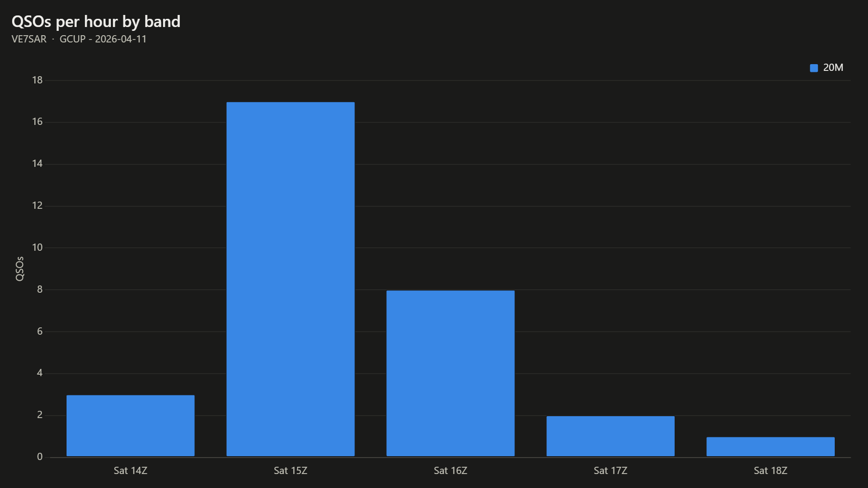Screen dimensions: 868x488
Task: Click the 'QSOs' y-axis title
Action: point(20,269)
